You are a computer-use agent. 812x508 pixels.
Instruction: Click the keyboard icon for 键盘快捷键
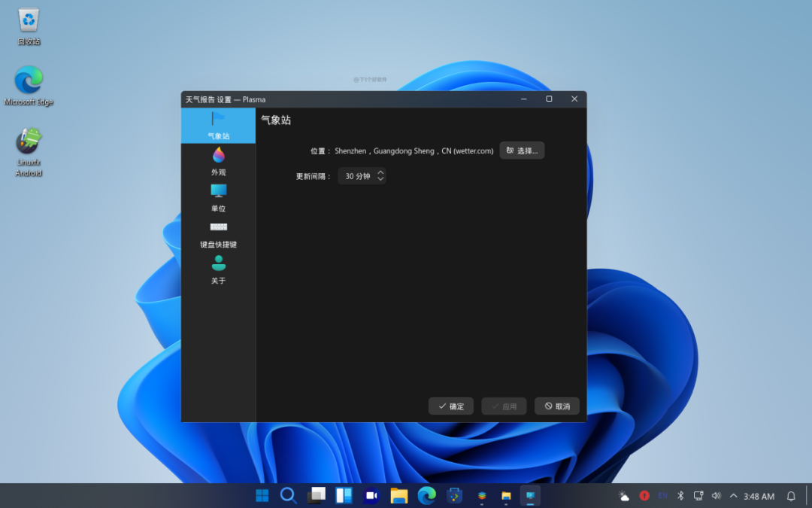click(218, 227)
